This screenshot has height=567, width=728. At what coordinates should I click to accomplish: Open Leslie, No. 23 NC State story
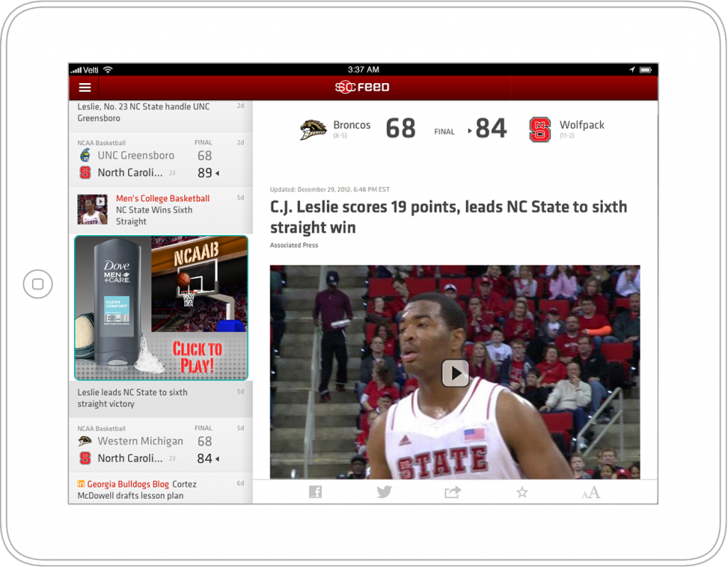click(x=161, y=113)
